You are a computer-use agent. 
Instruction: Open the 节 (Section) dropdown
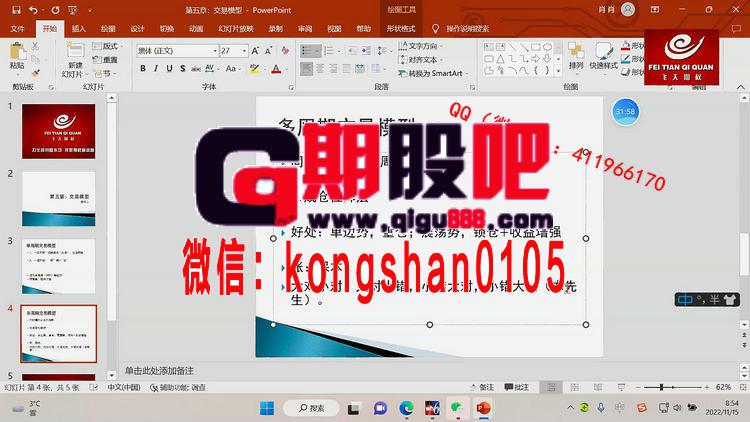coord(105,73)
